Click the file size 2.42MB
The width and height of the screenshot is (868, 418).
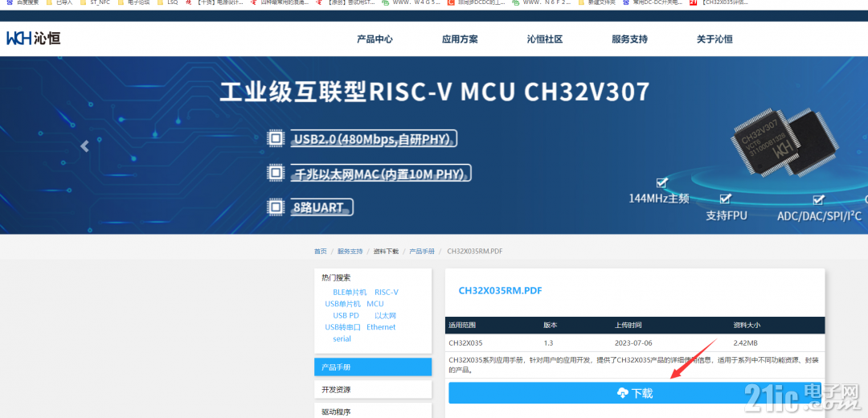coord(746,342)
